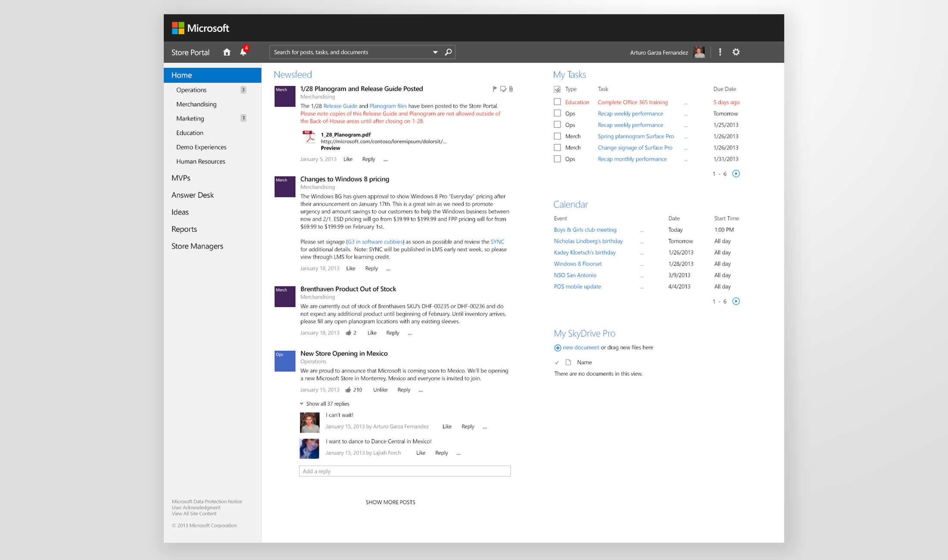Go to Answer Desk in sidebar
Viewport: 948px width, 560px height.
click(193, 195)
